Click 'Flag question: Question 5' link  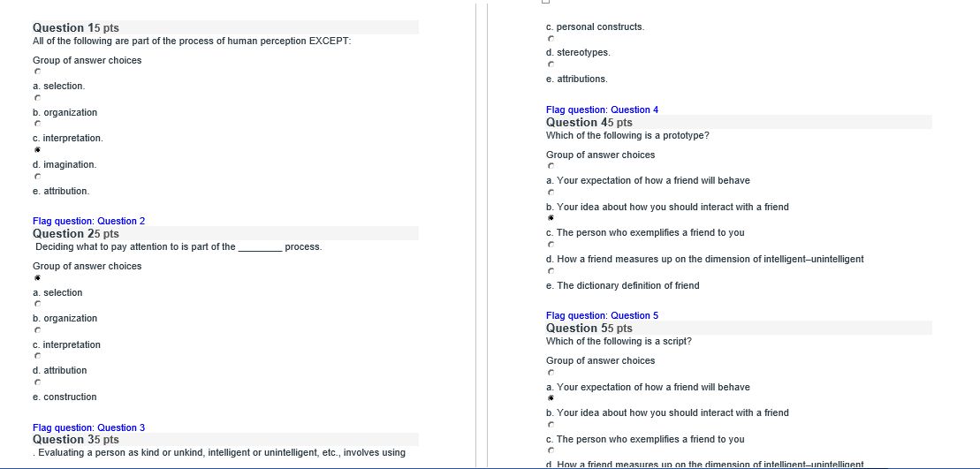[x=602, y=316]
